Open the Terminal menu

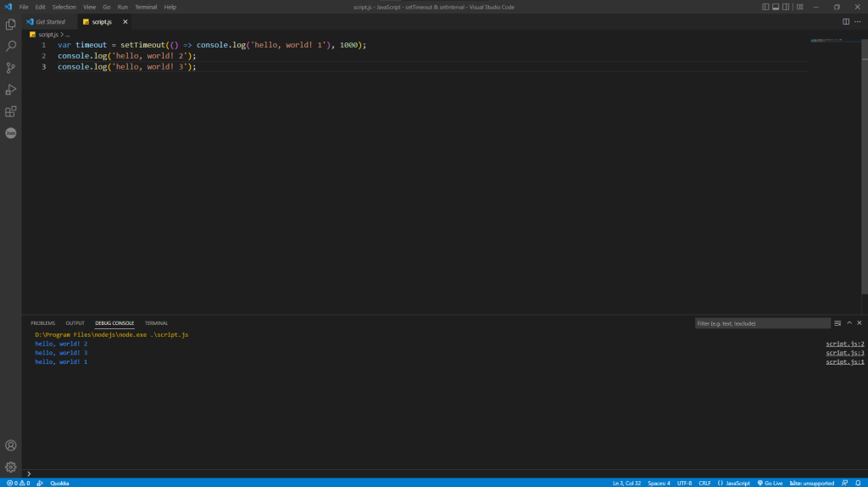(146, 7)
